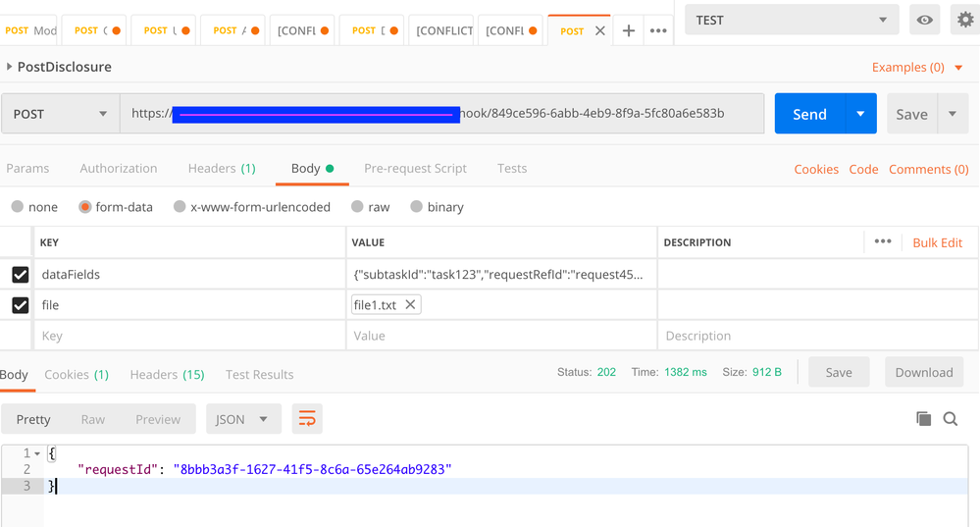The height and width of the screenshot is (527, 980).
Task: Click the empty Key input cell
Action: click(x=188, y=336)
